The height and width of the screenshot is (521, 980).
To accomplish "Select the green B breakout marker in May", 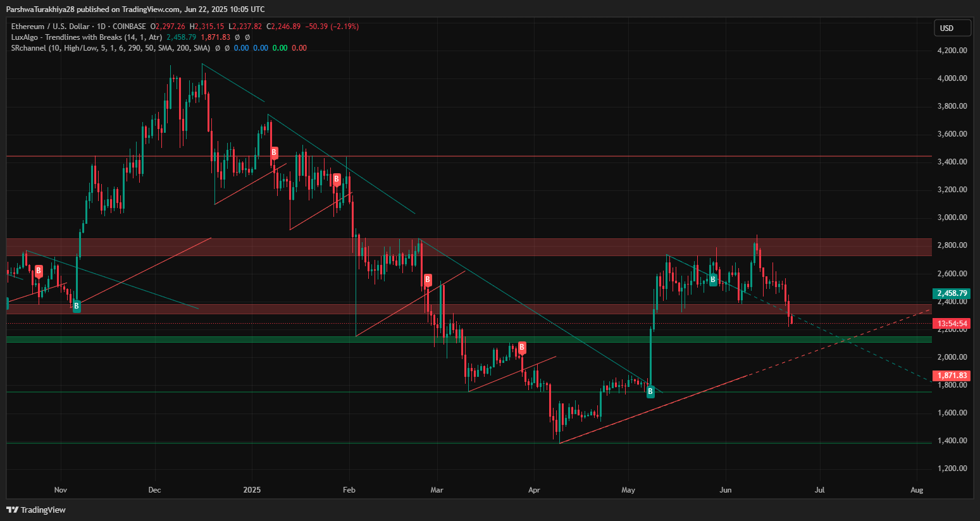I will 650,391.
